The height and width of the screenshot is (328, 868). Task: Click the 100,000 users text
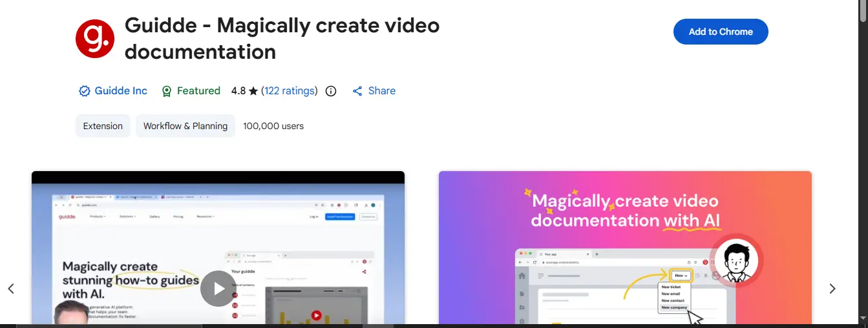[273, 126]
